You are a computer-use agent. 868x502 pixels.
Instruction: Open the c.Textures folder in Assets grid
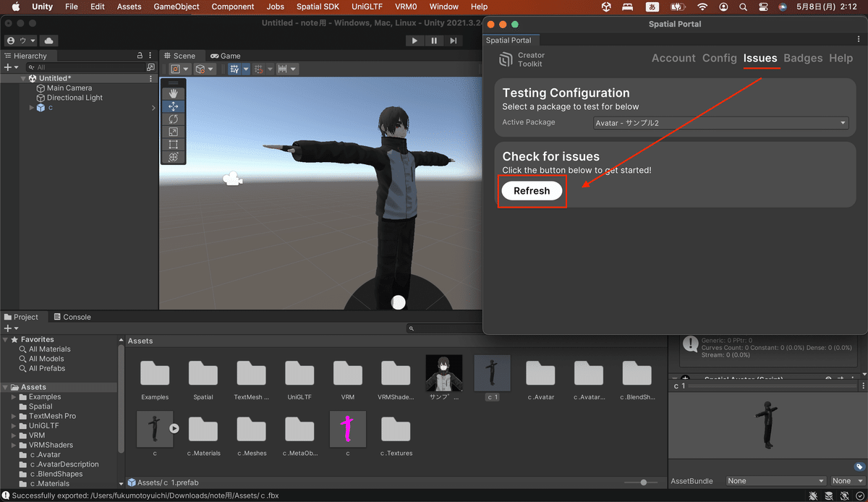[x=396, y=429]
